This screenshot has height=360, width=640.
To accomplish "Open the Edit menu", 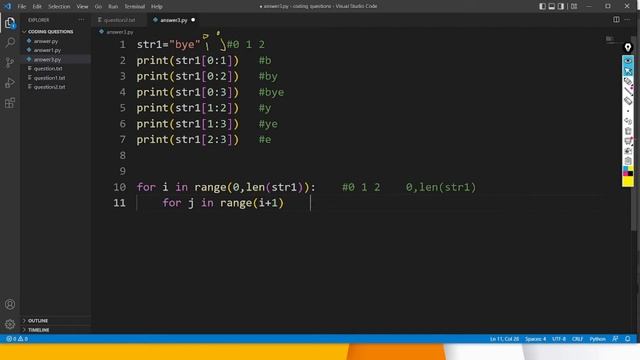I will pos(37,6).
